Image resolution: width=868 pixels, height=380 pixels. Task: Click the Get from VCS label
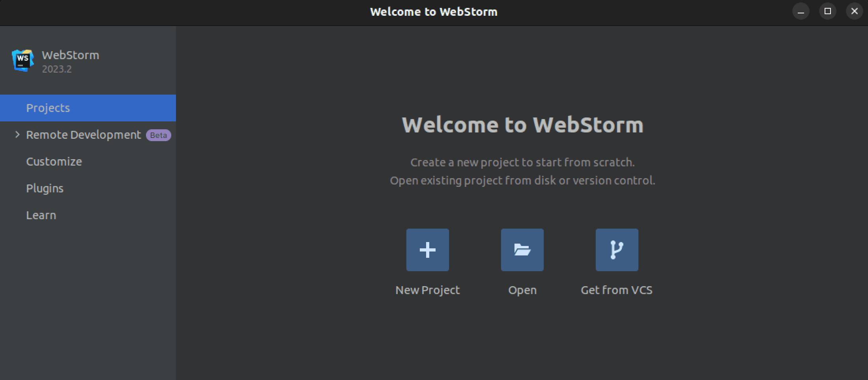point(617,290)
